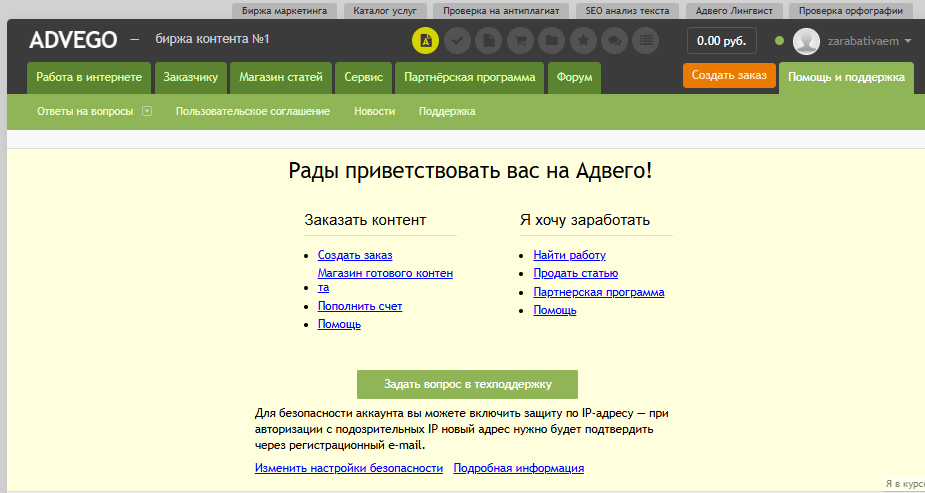Open the checkmark icon in header

pos(457,41)
